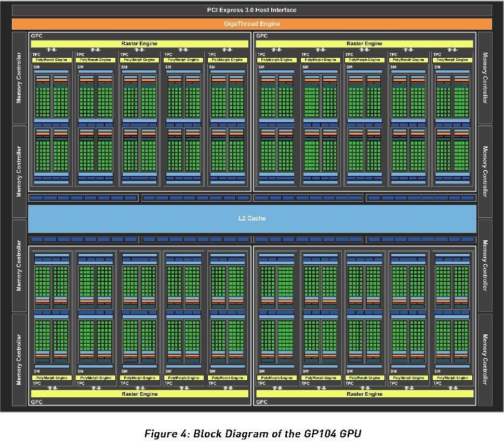Click the GPC label of the lower-left cluster
Image resolution: width=504 pixels, height=441 pixels.
click(x=37, y=402)
